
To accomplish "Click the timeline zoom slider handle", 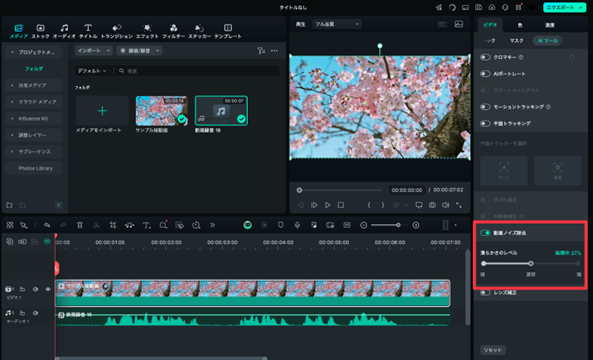I will pyautogui.click(x=398, y=225).
